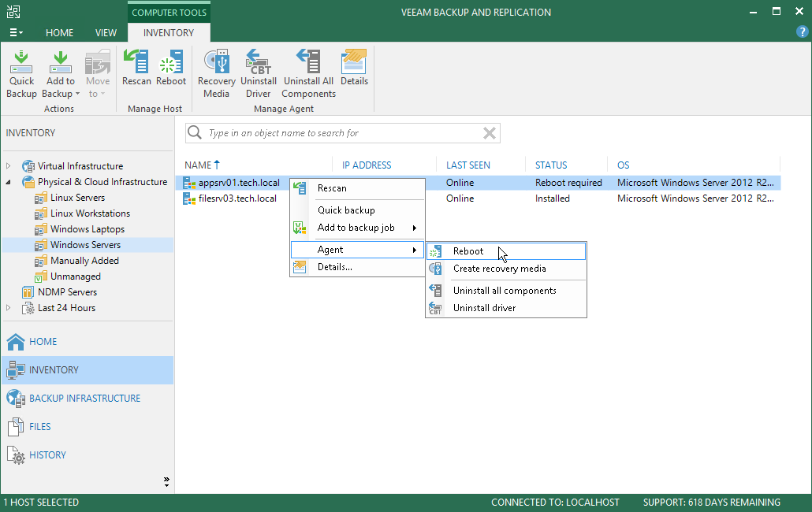Open the Agent submenu entry
The width and height of the screenshot is (812, 512).
(357, 250)
